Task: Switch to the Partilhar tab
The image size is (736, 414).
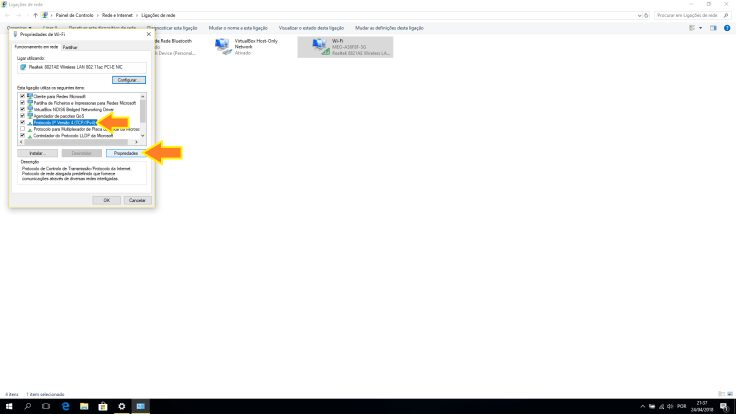Action: tap(70, 47)
